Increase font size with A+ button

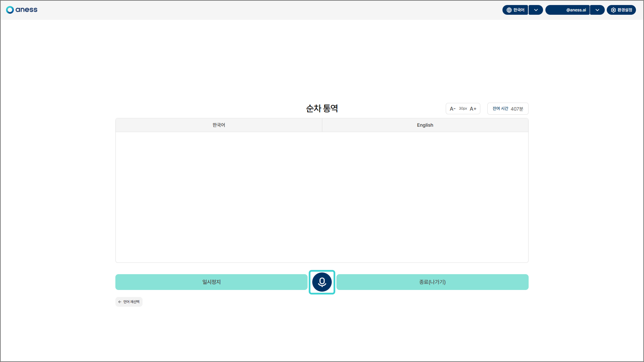click(x=473, y=109)
